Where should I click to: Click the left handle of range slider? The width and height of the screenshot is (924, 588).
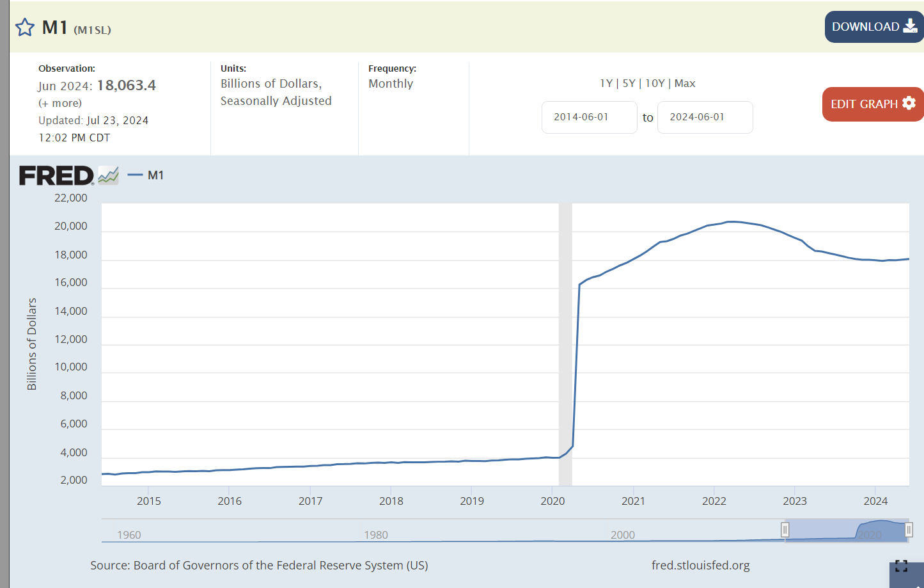pos(785,530)
